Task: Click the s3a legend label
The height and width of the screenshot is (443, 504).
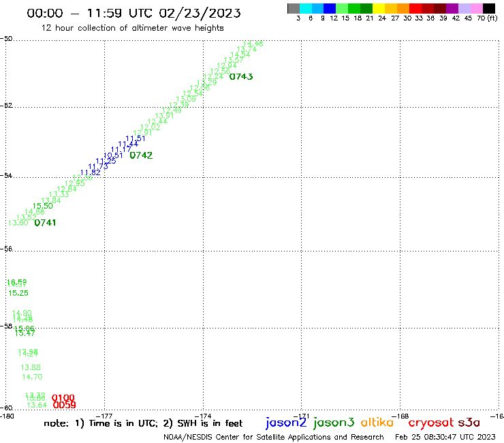Action: pyautogui.click(x=469, y=423)
